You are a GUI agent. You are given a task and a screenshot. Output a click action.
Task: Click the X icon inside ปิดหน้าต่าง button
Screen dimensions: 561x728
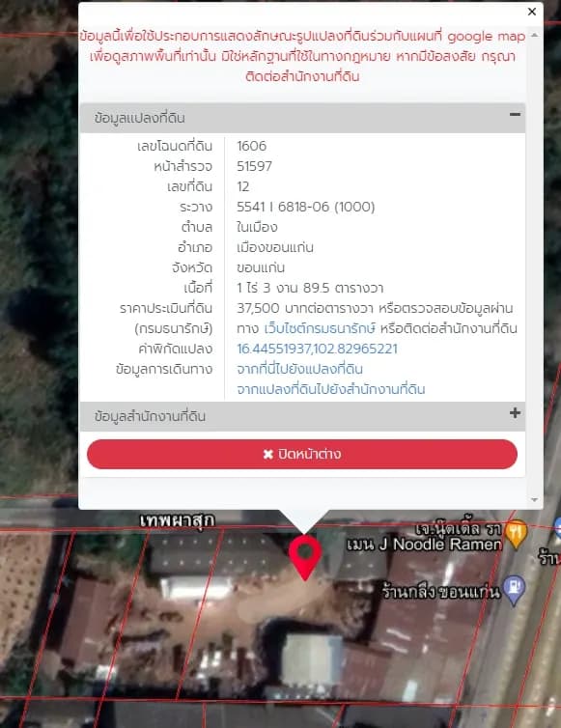268,454
